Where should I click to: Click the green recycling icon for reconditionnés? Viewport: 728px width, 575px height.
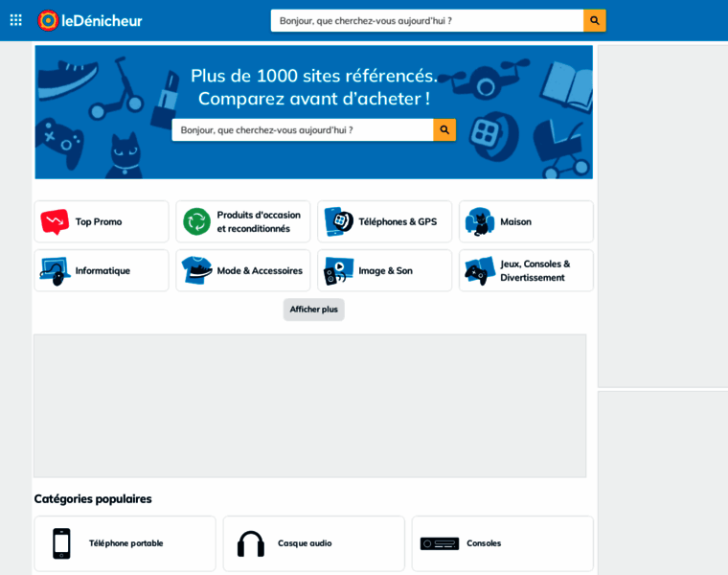coord(197,221)
